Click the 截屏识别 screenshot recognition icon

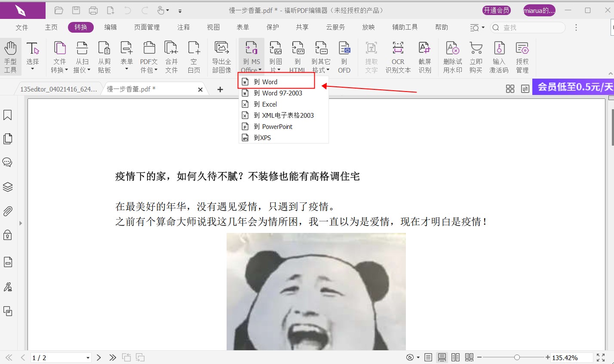pos(425,56)
